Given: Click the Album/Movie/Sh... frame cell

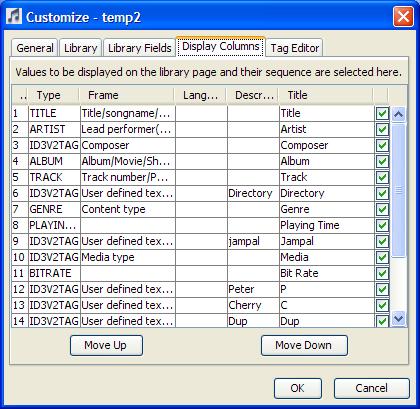Looking at the screenshot, I should [128, 161].
